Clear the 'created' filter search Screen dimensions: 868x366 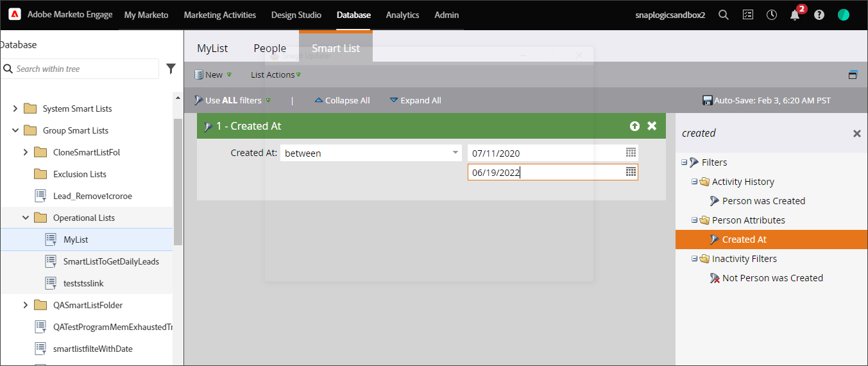coord(856,134)
